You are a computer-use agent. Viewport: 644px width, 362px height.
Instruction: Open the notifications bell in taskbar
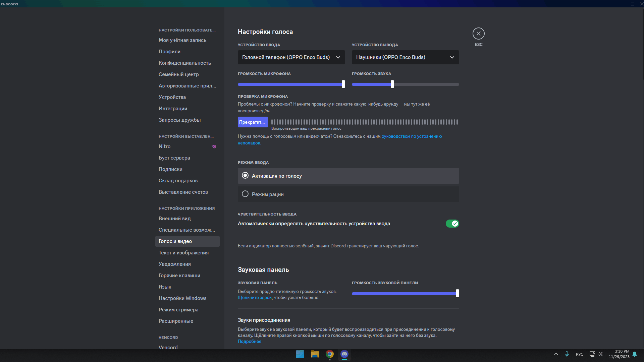(635, 354)
